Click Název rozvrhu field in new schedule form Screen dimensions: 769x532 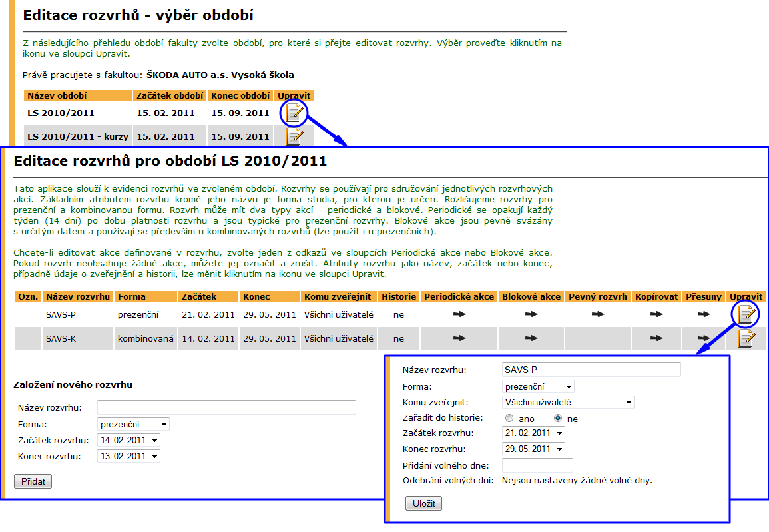tap(226, 408)
